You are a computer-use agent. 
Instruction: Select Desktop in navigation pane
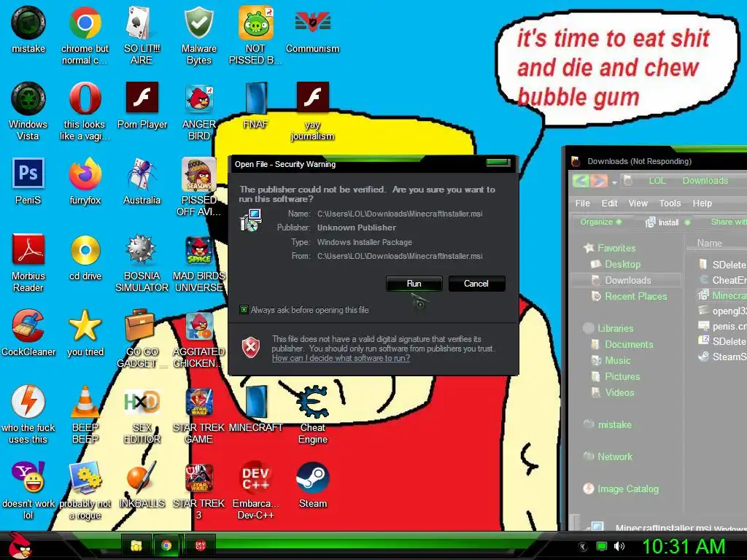pos(616,264)
